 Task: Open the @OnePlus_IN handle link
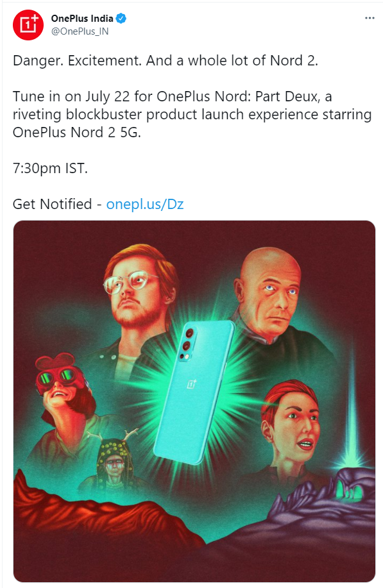coord(80,31)
